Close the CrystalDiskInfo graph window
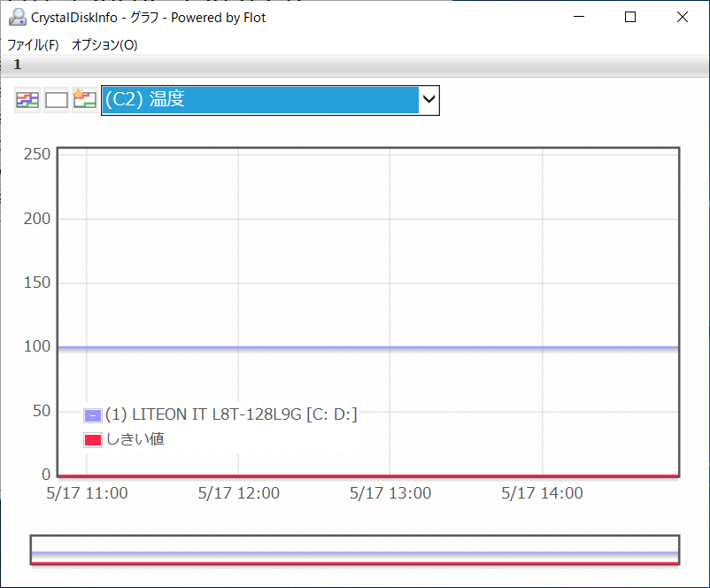Viewport: 710px width, 588px height. click(683, 17)
